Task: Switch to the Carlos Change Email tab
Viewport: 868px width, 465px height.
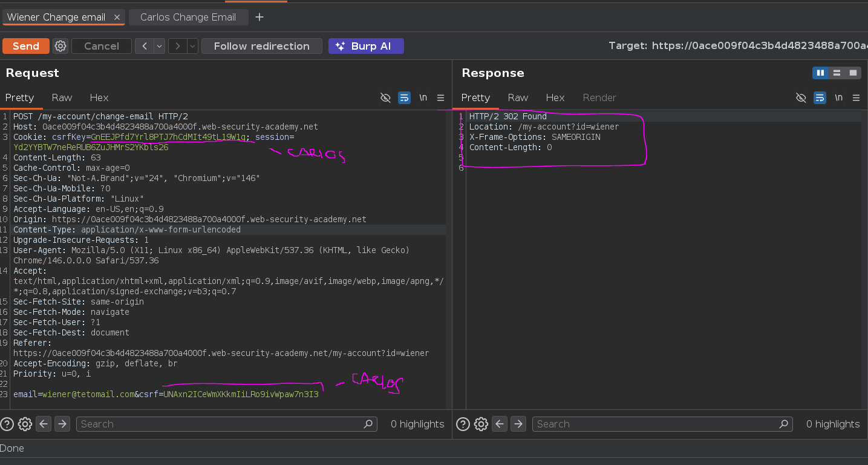Action: [x=188, y=17]
